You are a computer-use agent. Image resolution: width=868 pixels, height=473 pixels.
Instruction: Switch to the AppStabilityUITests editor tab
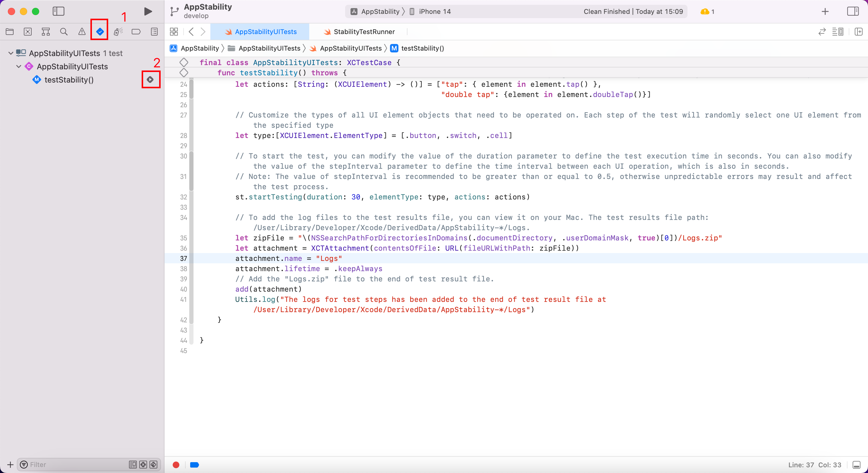click(x=260, y=32)
